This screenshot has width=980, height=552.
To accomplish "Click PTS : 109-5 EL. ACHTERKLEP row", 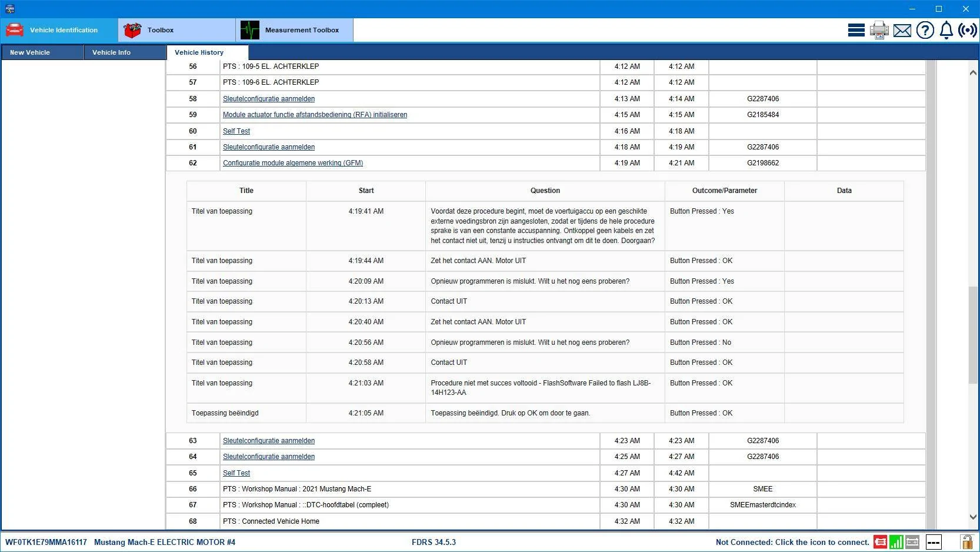I will (x=409, y=66).
